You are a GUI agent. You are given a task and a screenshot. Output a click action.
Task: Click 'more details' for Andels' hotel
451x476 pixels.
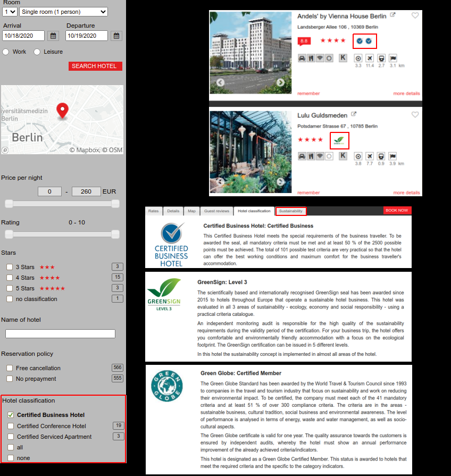pyautogui.click(x=407, y=94)
